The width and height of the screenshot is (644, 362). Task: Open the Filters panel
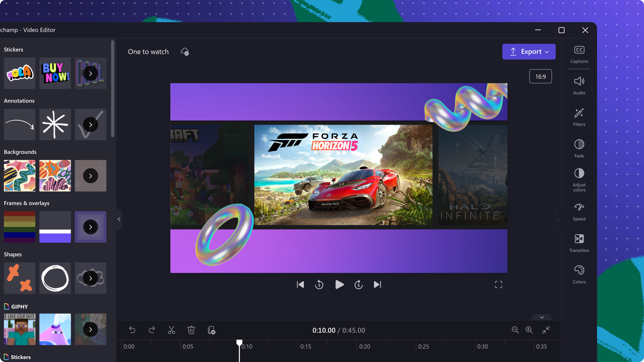579,117
